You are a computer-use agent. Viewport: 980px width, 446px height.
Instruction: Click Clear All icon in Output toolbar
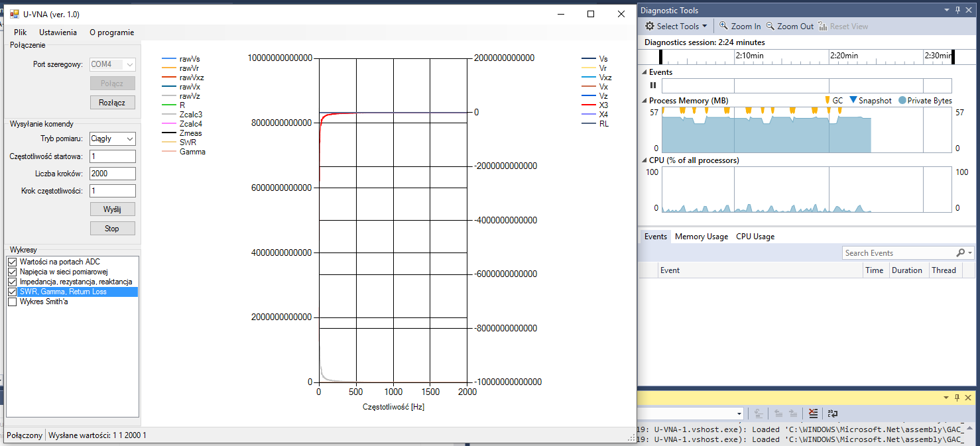[814, 414]
